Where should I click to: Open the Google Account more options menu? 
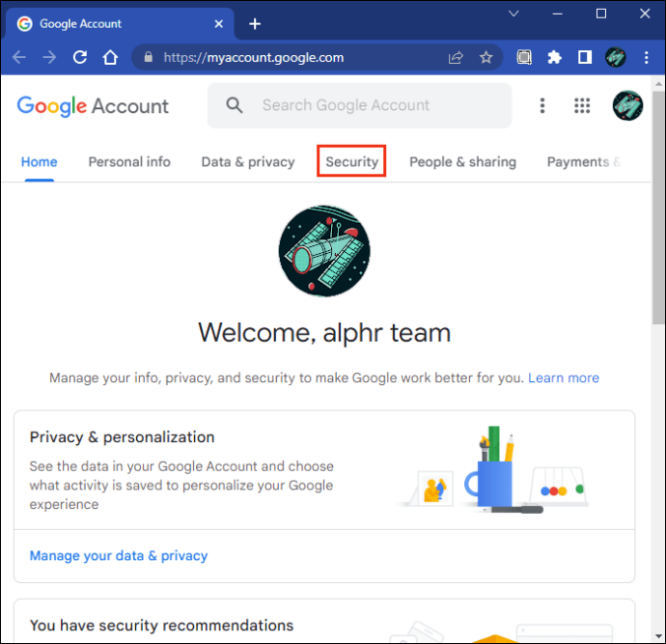542,105
